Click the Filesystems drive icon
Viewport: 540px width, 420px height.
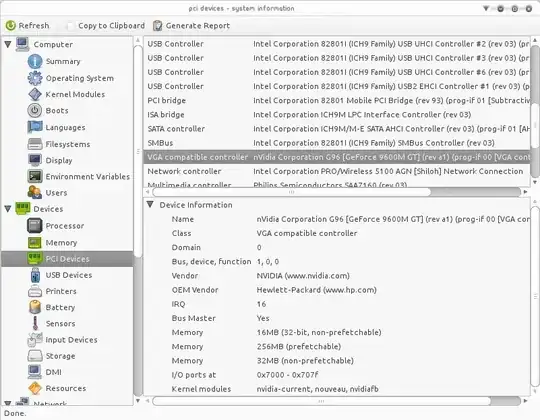pos(35,144)
